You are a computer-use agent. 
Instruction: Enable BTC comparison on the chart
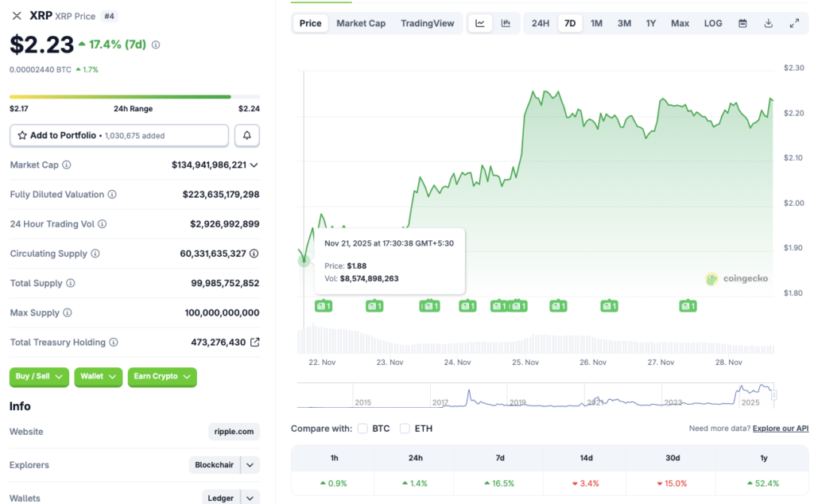pyautogui.click(x=364, y=428)
